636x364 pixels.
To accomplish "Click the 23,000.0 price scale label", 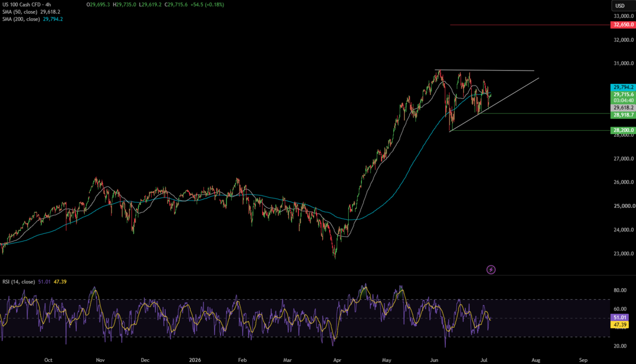I will click(x=623, y=253).
